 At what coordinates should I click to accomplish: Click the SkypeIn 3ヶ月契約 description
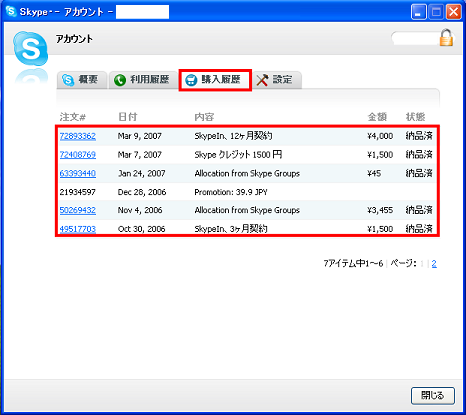(231, 229)
